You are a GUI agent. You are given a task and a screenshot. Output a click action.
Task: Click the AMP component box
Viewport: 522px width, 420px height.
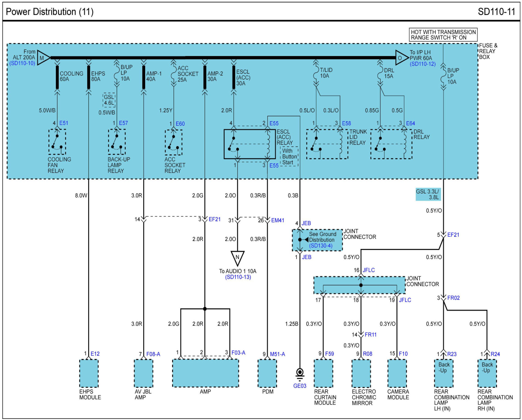(205, 373)
